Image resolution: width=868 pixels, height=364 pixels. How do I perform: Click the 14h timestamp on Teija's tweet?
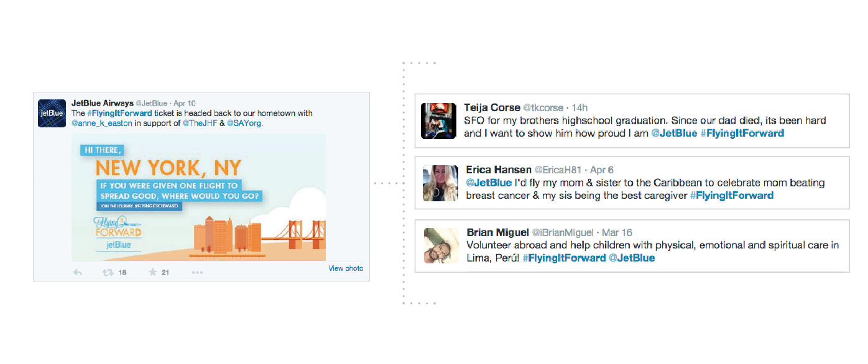579,108
